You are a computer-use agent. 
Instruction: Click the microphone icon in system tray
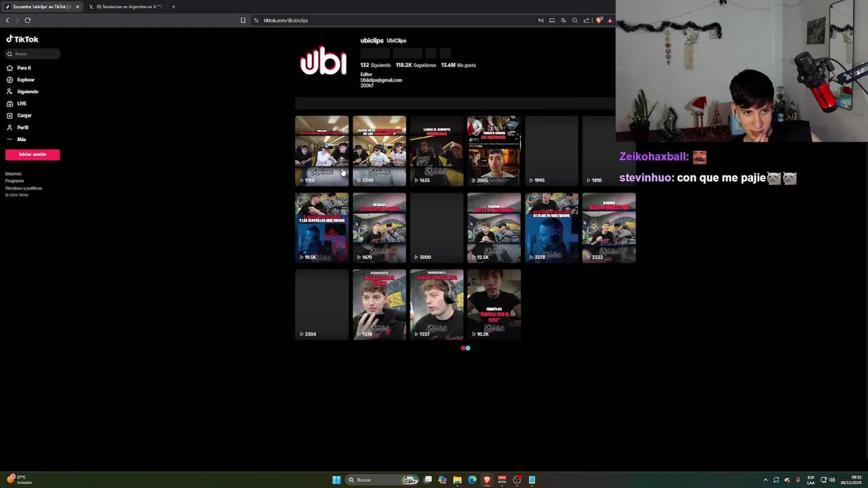tap(798, 480)
